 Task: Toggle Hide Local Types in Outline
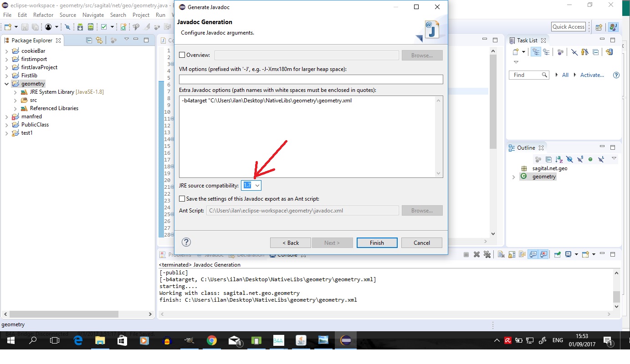[x=601, y=159]
